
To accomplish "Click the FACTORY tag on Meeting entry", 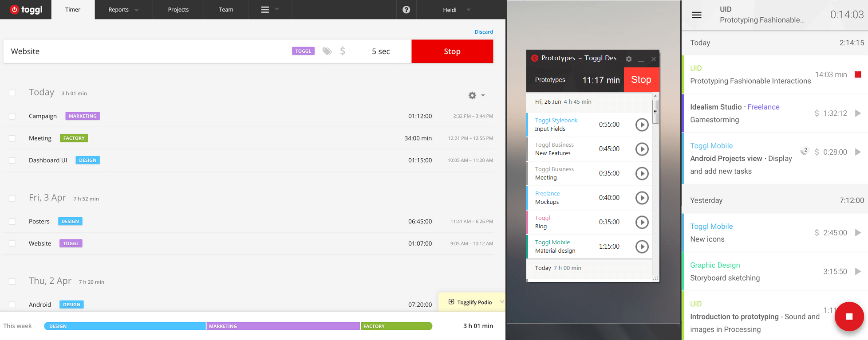I will [74, 138].
